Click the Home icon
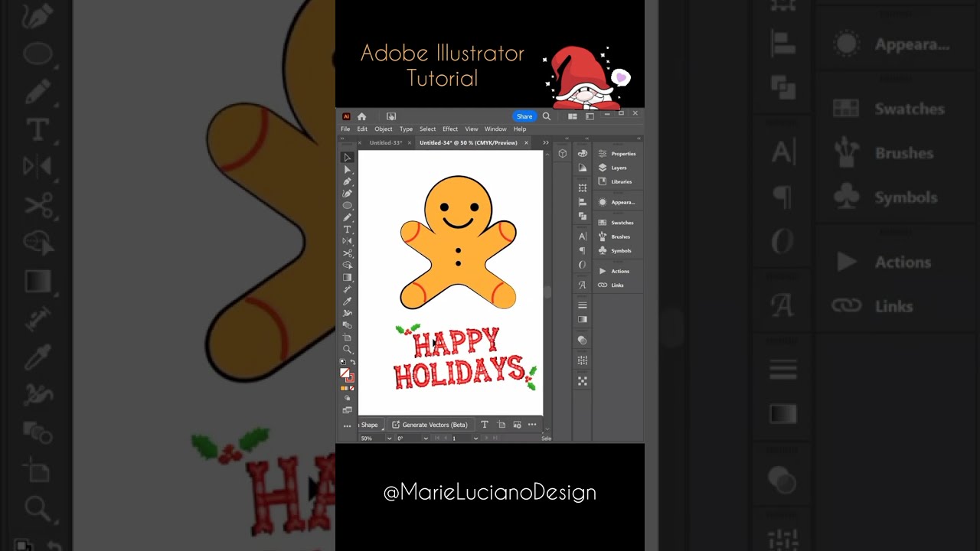This screenshot has width=980, height=551. tap(361, 116)
